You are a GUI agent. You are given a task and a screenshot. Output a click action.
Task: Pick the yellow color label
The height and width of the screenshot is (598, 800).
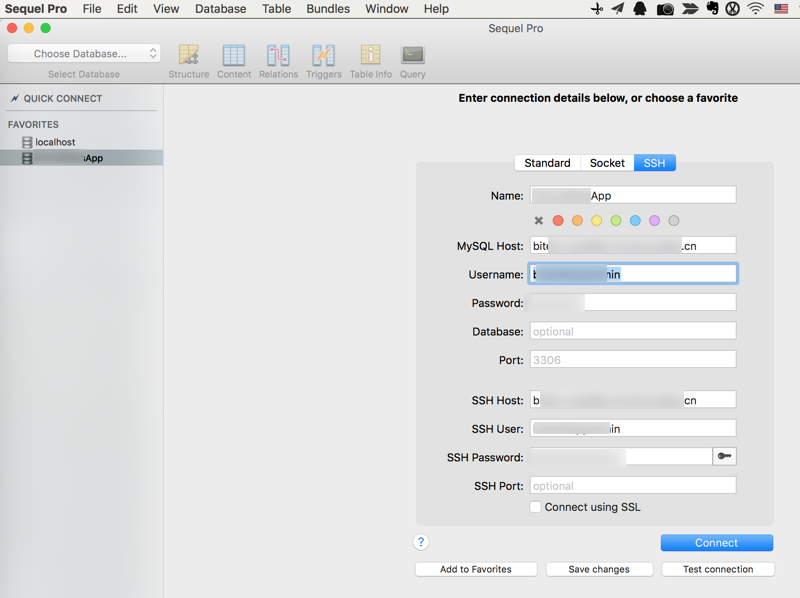coord(596,220)
